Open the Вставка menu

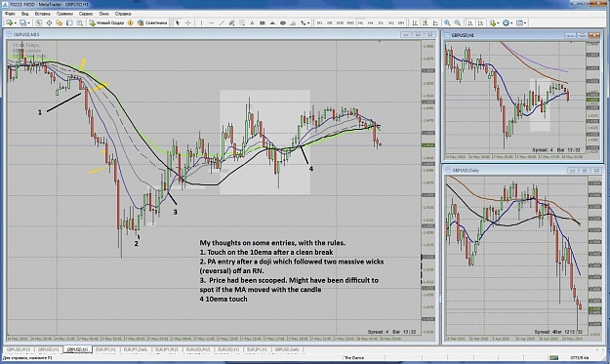[42, 14]
